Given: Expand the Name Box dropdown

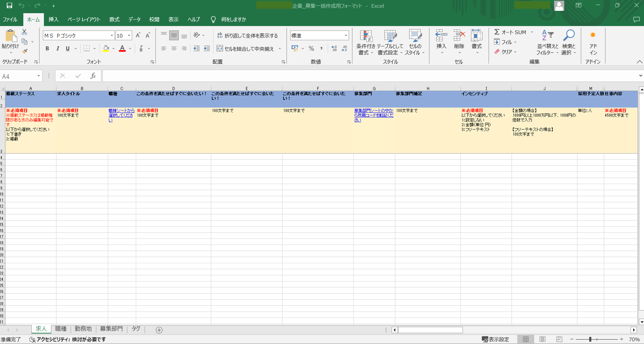Looking at the screenshot, I should (39, 76).
